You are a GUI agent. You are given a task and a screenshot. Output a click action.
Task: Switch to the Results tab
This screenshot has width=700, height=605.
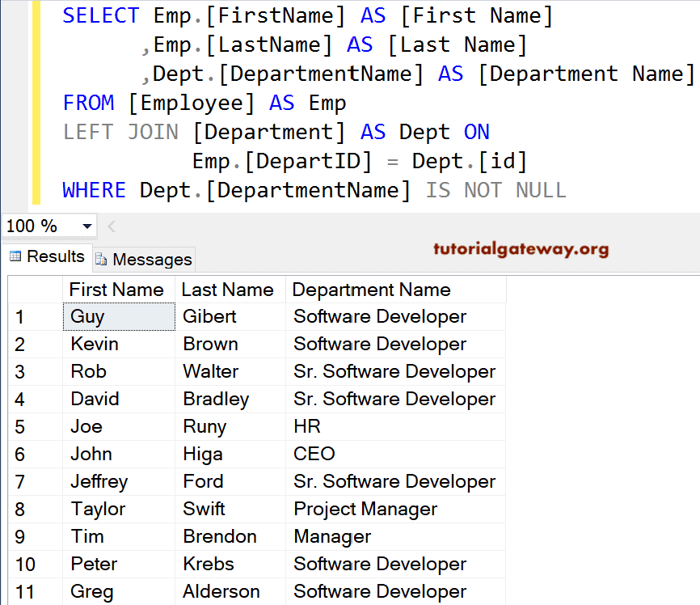pos(47,256)
